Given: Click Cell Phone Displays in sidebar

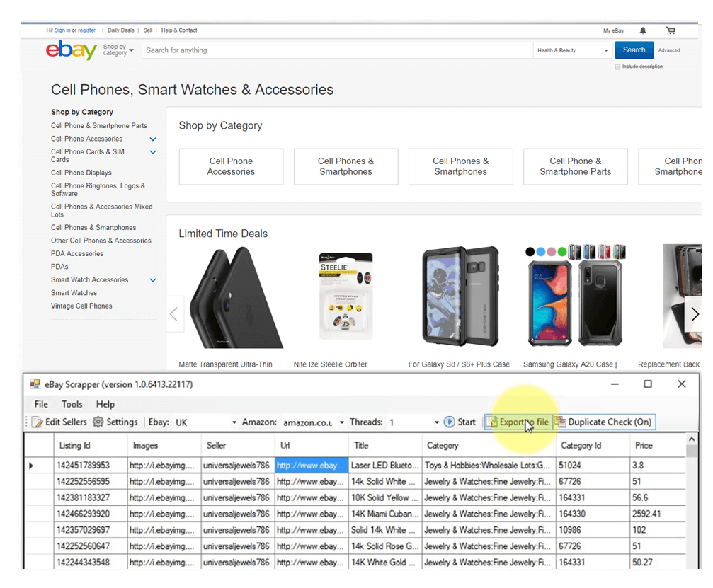Looking at the screenshot, I should [81, 173].
